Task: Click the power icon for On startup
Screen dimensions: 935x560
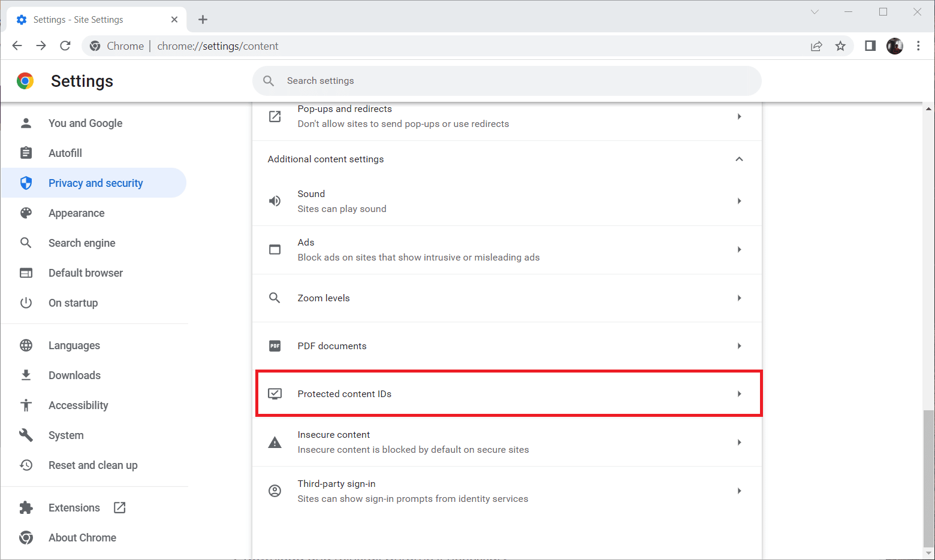Action: click(x=26, y=302)
